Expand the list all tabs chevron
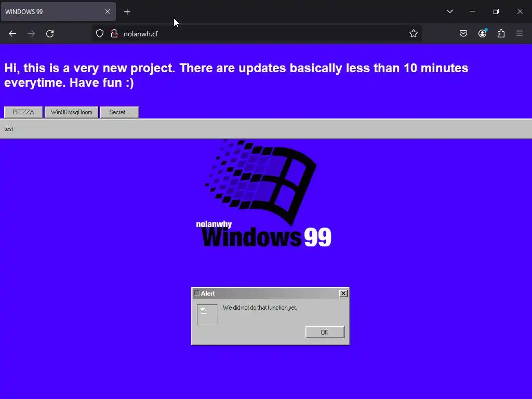The image size is (532, 399). [x=450, y=11]
